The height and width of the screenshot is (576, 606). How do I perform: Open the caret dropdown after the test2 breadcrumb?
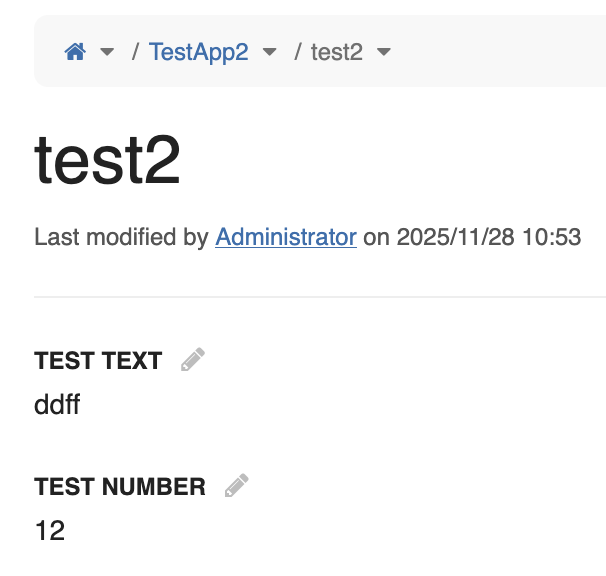384,52
